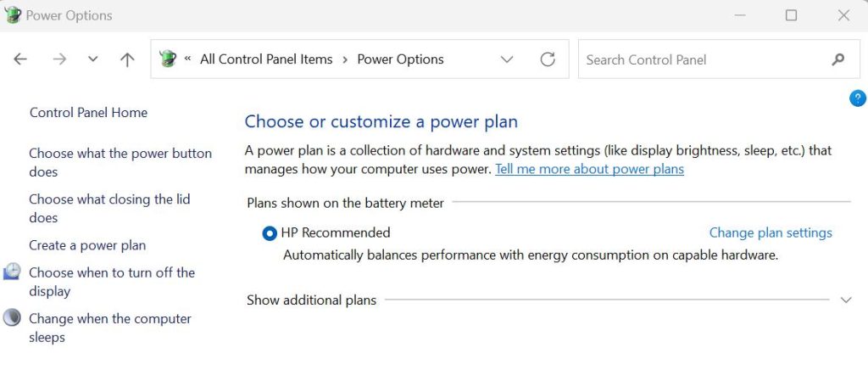
Task: Open Create a power plan
Action: (x=87, y=245)
